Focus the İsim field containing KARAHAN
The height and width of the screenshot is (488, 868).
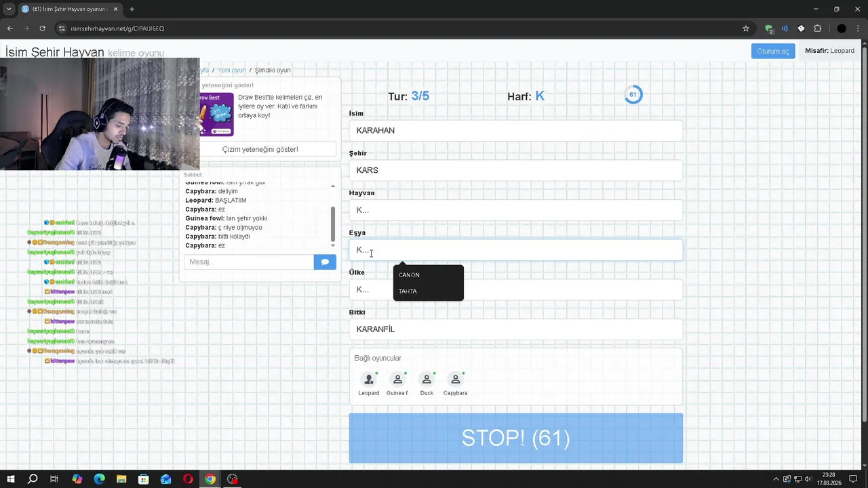coord(516,130)
